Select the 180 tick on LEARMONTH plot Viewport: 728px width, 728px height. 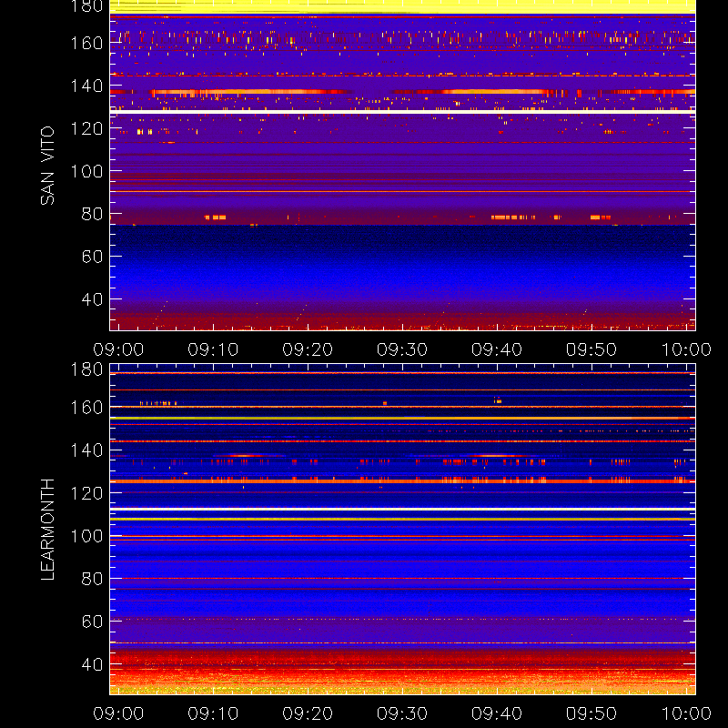tap(86, 369)
